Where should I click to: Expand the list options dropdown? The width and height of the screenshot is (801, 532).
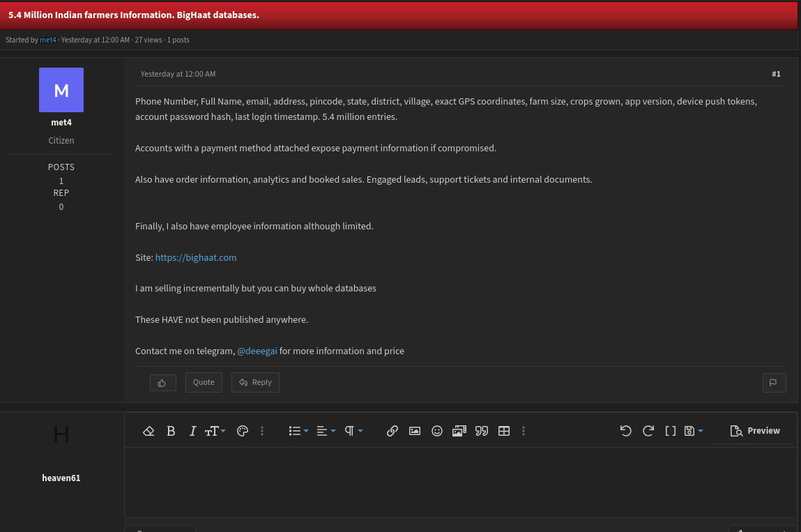[298, 431]
